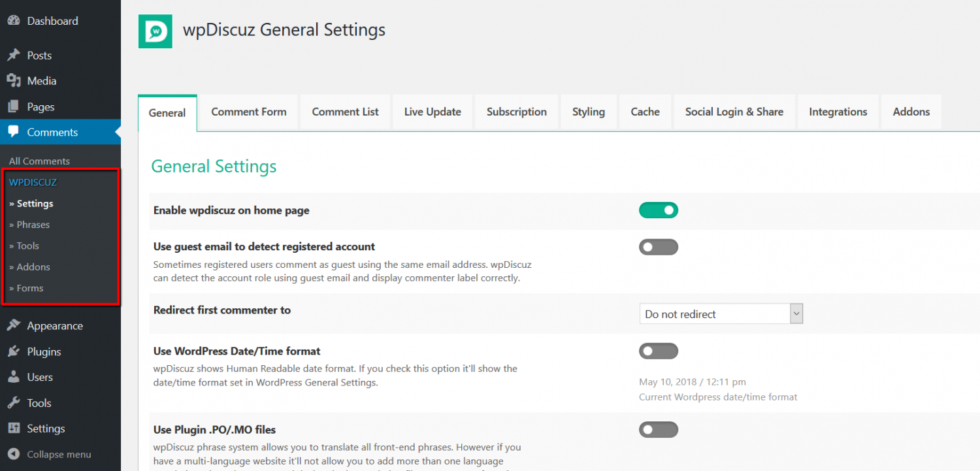Click the WPDISCUZ menu heading in sidebar
The image size is (980, 471).
pos(33,182)
